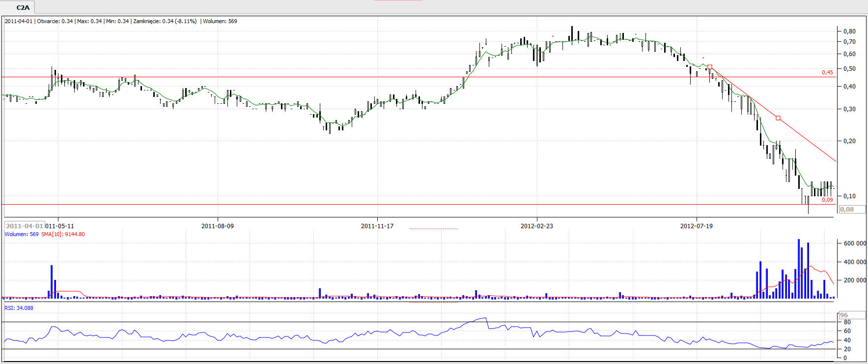Screen dimensions: 868x364
Task: Click the SMA[10]: 9144.80 label
Action: (63, 234)
